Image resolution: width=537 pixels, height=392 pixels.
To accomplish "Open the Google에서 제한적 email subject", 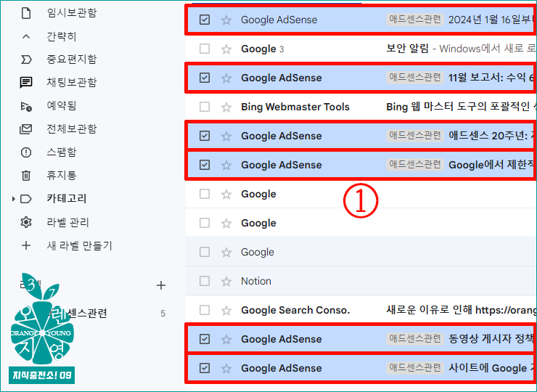I will (x=491, y=165).
